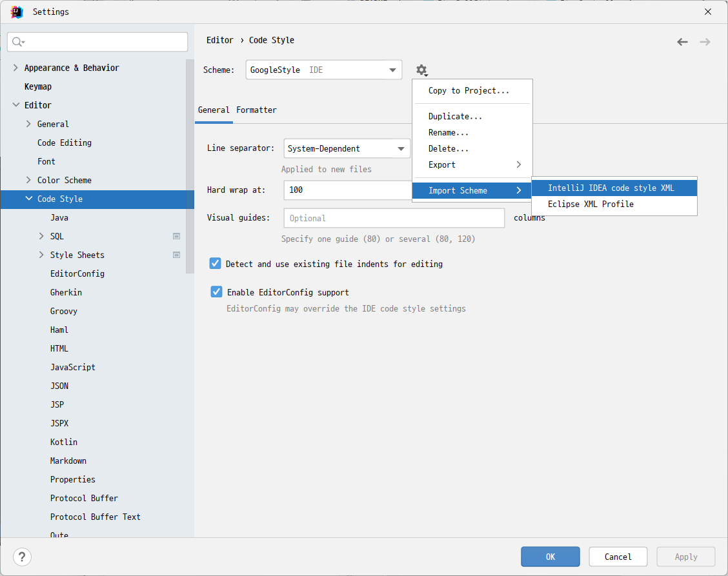The height and width of the screenshot is (576, 728).
Task: Click the Editor breadcrumb link
Action: pyautogui.click(x=220, y=41)
